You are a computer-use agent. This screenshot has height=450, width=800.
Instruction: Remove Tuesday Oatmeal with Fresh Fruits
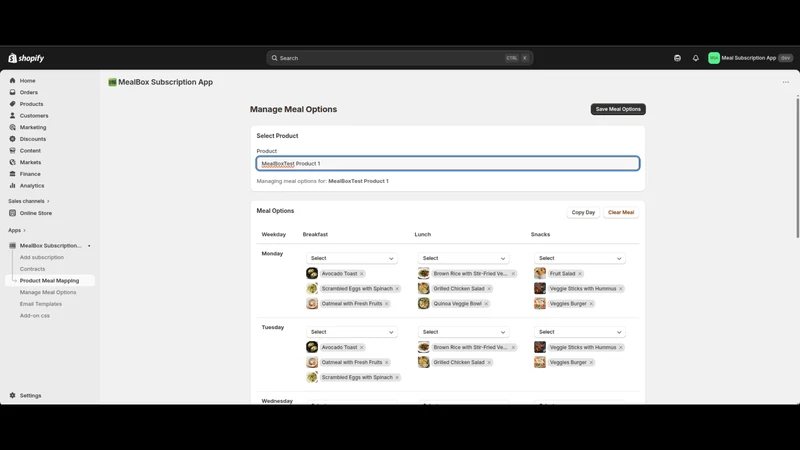click(387, 362)
